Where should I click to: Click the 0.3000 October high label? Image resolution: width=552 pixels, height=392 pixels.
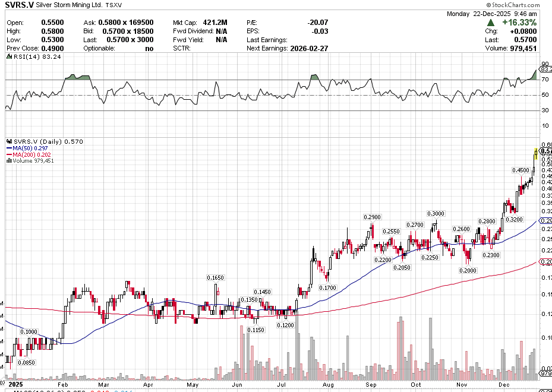click(x=436, y=213)
